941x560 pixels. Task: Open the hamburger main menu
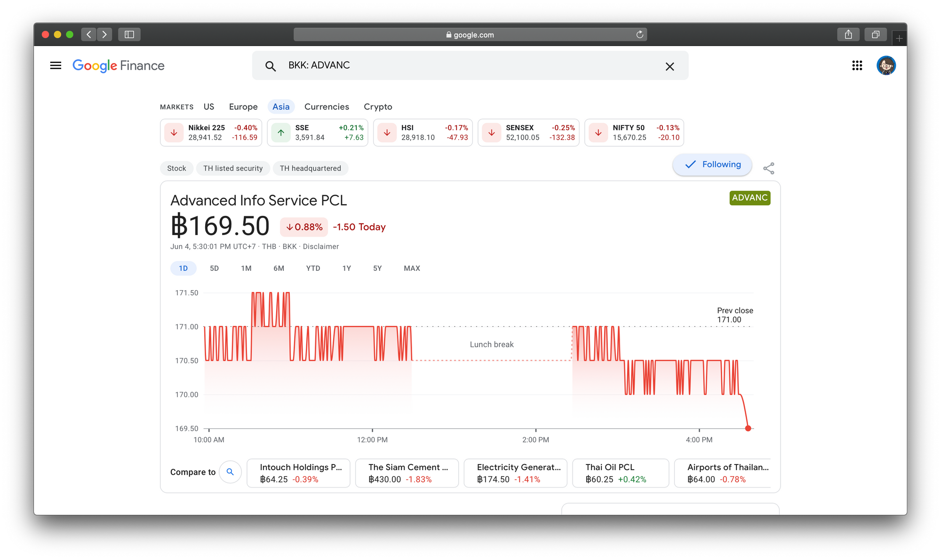[56, 65]
